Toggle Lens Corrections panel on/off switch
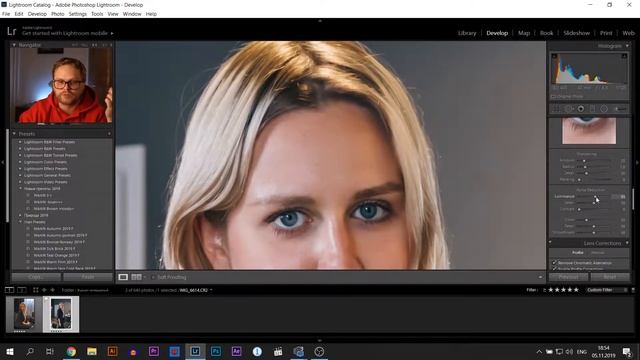 pos(550,243)
